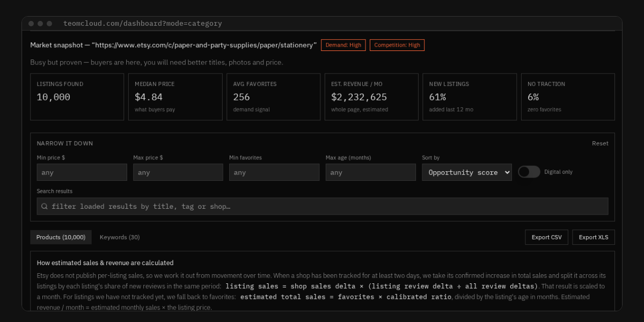Click the Competition: High badge
The image size is (644, 322).
(397, 45)
